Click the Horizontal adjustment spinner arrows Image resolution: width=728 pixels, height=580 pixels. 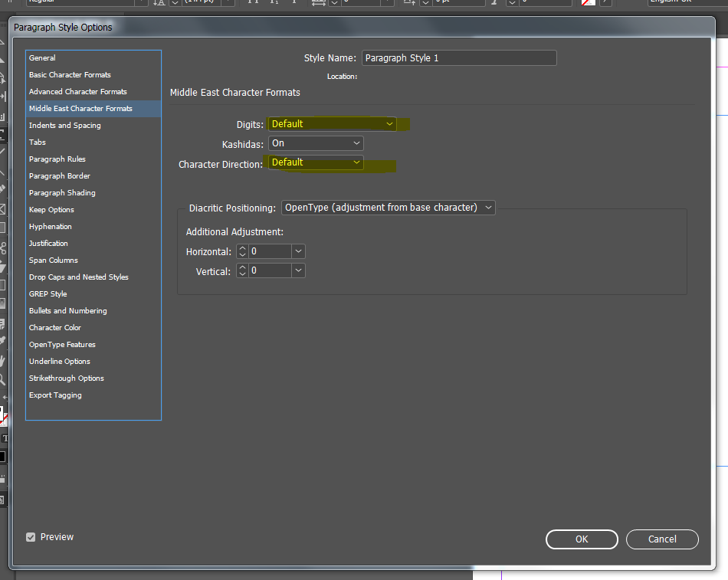[242, 251]
